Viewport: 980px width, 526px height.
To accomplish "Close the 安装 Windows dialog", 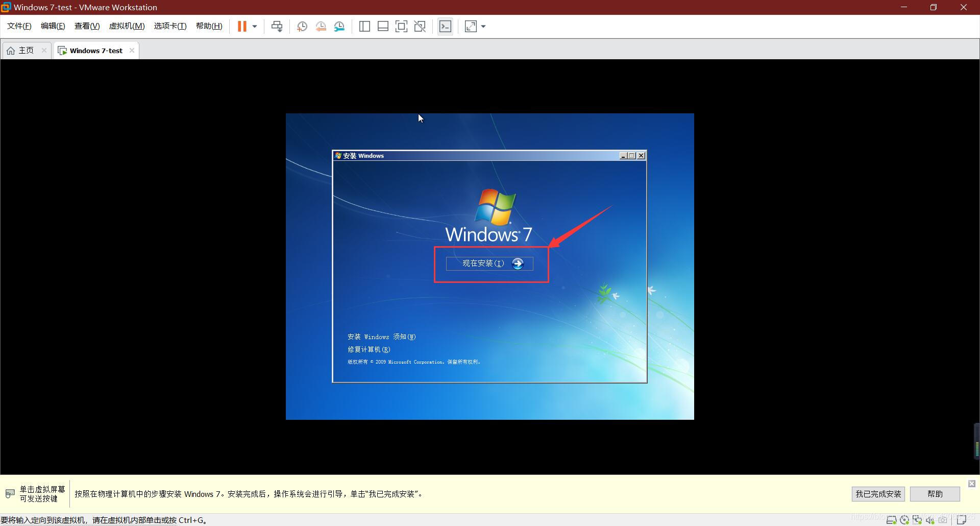I will pyautogui.click(x=641, y=156).
